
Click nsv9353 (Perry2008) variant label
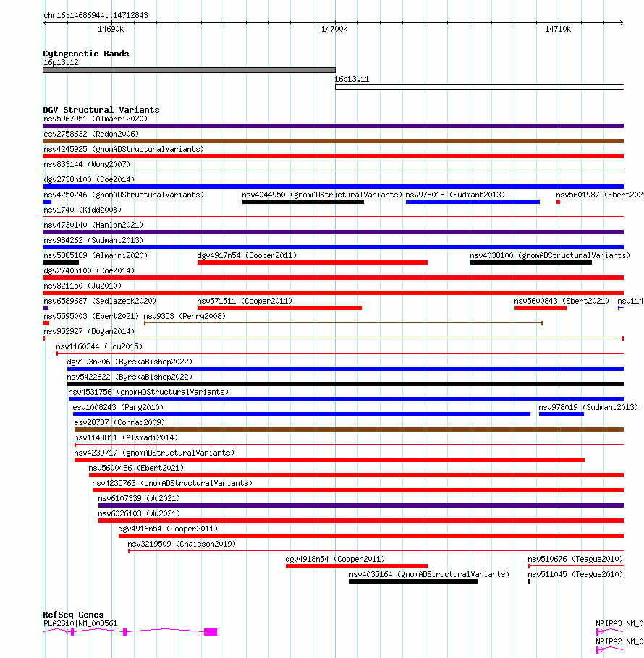tap(185, 316)
